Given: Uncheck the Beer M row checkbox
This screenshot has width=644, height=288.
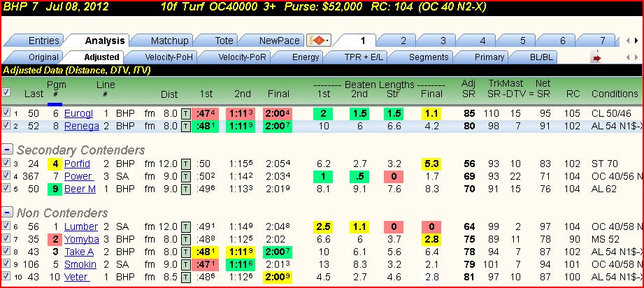Looking at the screenshot, I should tap(6, 189).
